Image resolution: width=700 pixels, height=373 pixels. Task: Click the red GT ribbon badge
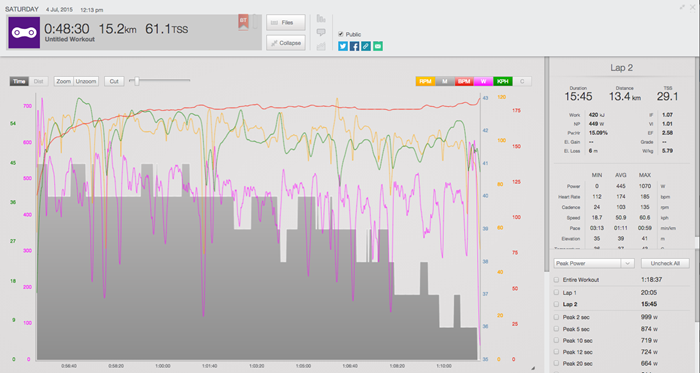coord(243,21)
